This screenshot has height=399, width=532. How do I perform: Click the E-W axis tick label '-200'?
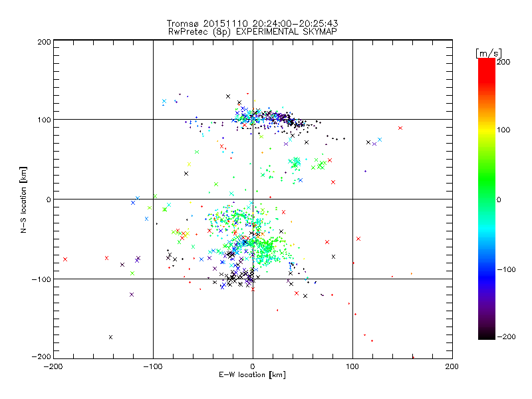(53, 366)
